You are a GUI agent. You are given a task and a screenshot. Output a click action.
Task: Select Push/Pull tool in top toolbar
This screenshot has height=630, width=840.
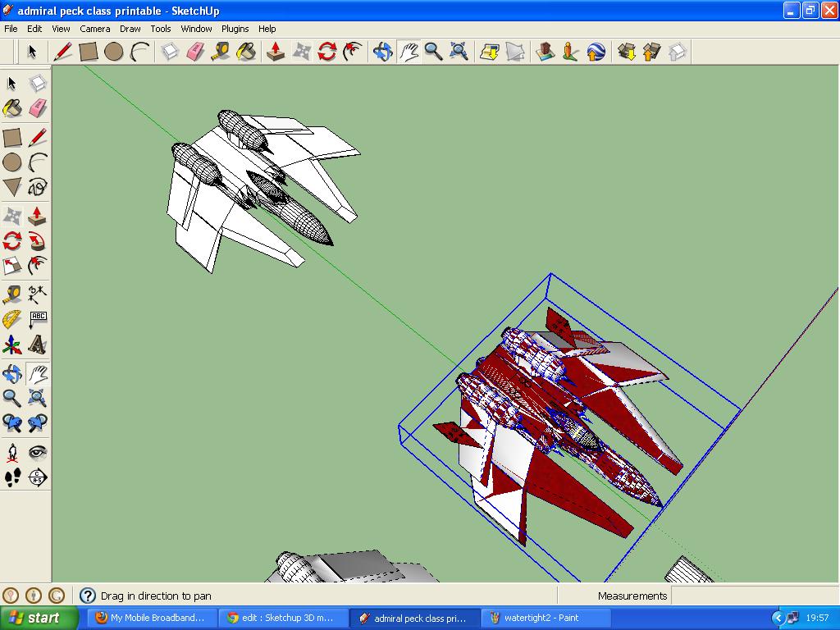[x=276, y=52]
